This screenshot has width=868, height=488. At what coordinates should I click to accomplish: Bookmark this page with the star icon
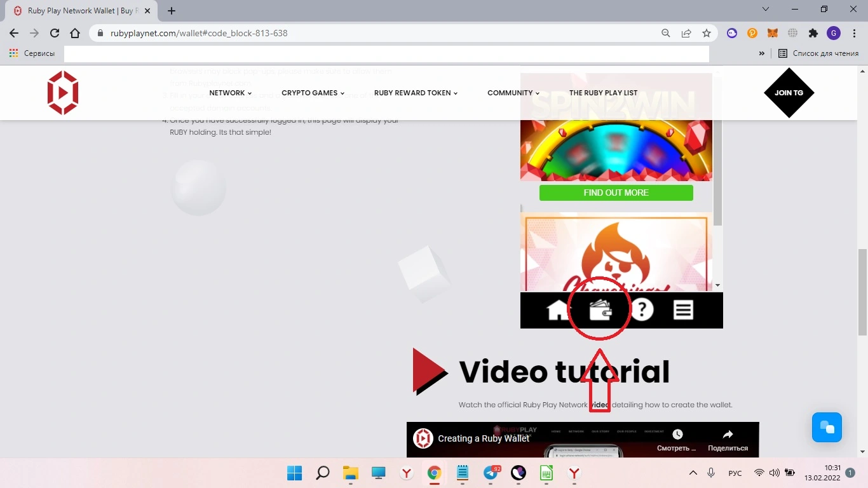[x=707, y=33]
